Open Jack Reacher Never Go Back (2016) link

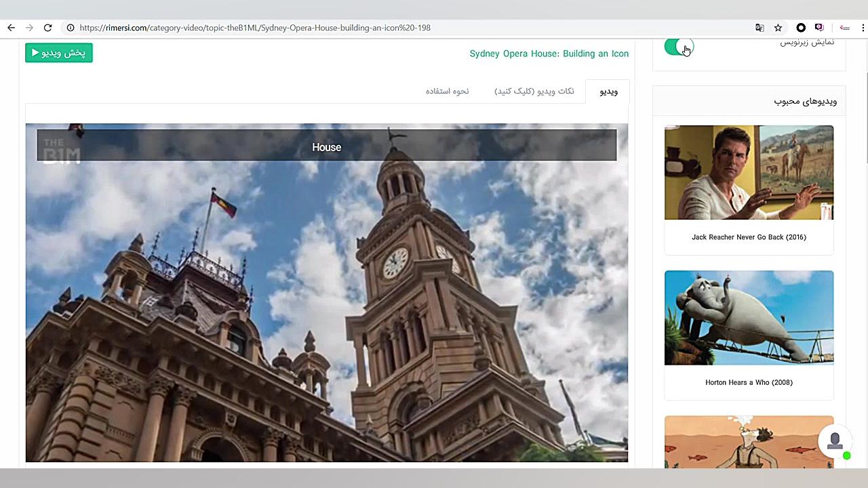click(749, 237)
